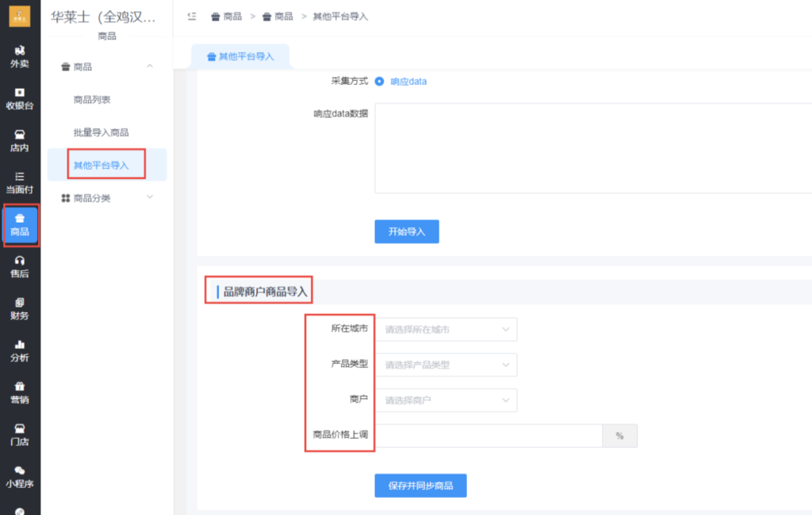Open the 当面付 face-to-face pay icon
The image size is (812, 515).
coord(20,182)
